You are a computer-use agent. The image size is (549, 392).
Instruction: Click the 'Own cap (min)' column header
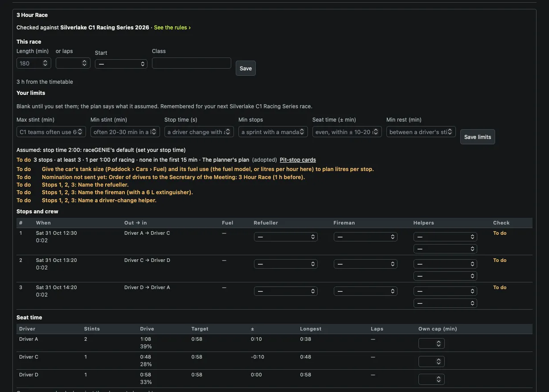438,329
